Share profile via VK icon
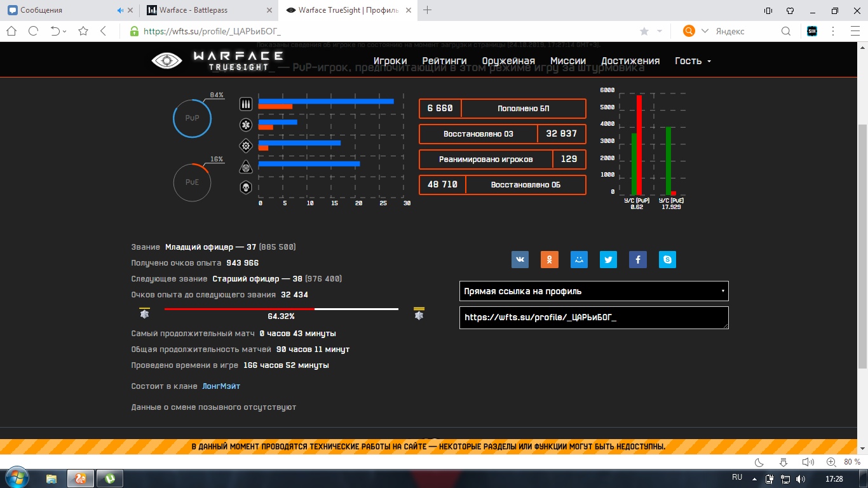 520,259
